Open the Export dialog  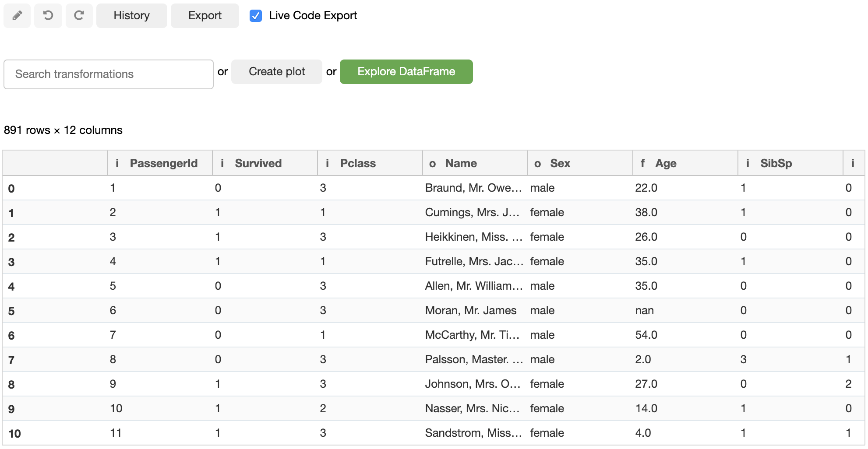pos(205,16)
